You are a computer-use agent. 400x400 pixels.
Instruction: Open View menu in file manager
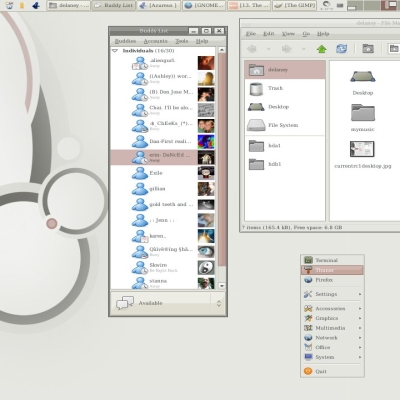coord(288,34)
